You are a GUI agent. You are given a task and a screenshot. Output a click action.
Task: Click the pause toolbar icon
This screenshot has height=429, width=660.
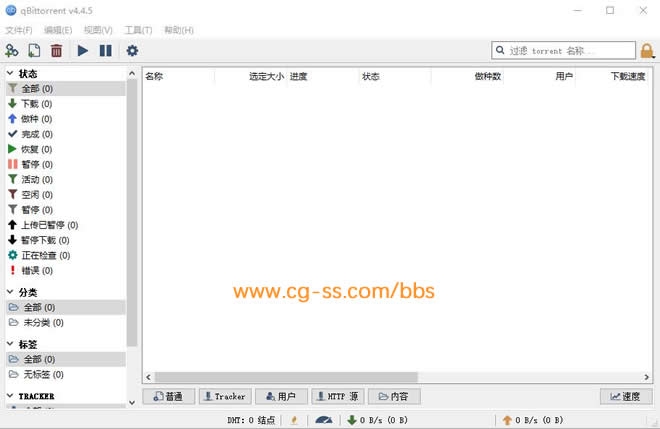pos(105,50)
